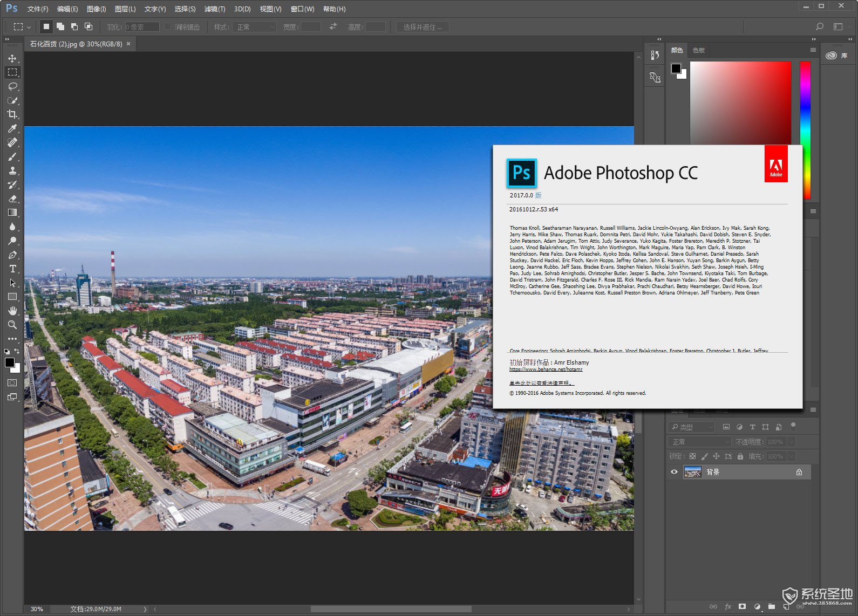Choose Subtract from selection mode
The image size is (858, 616).
(x=74, y=26)
